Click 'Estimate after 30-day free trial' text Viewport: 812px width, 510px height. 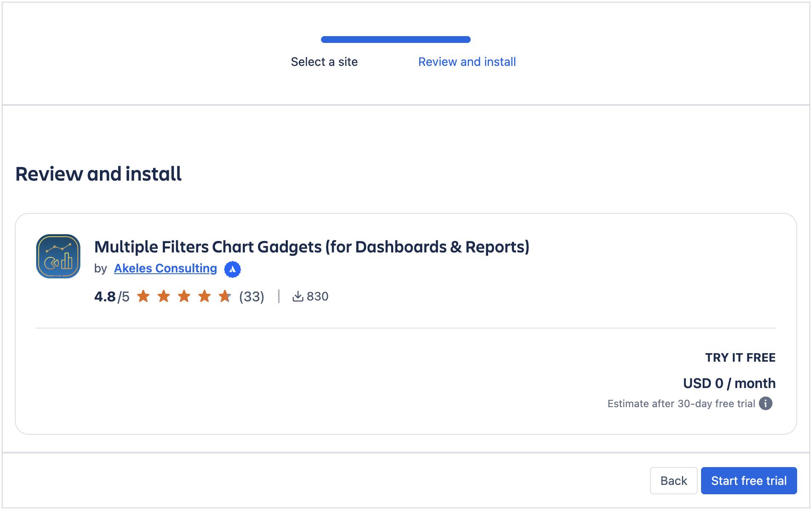(x=681, y=404)
